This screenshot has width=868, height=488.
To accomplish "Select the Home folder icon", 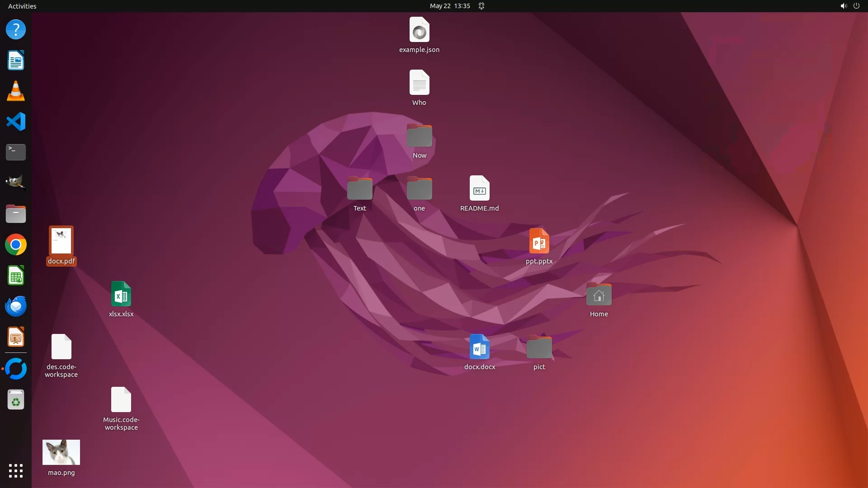I will coord(599,295).
